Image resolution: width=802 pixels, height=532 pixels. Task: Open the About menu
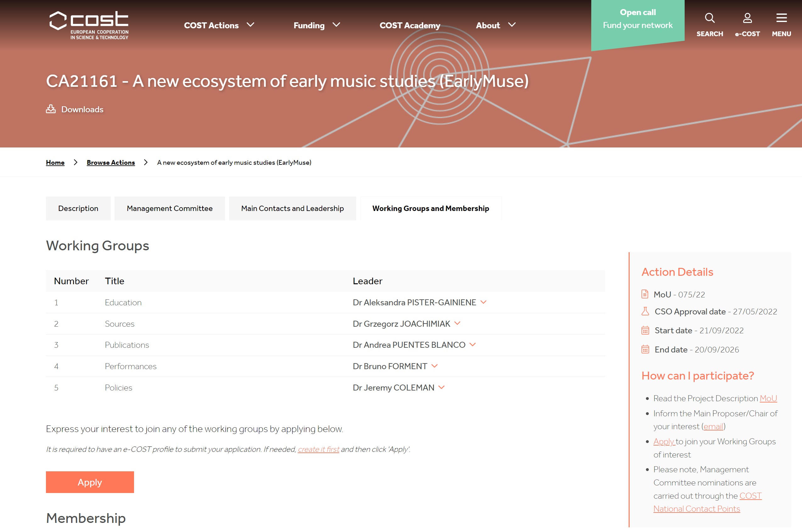click(x=488, y=25)
